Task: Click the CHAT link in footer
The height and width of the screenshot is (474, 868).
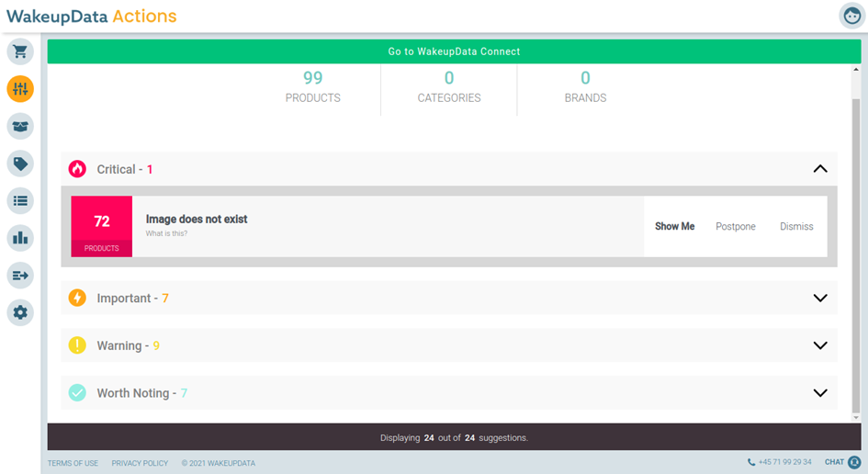Action: 834,462
